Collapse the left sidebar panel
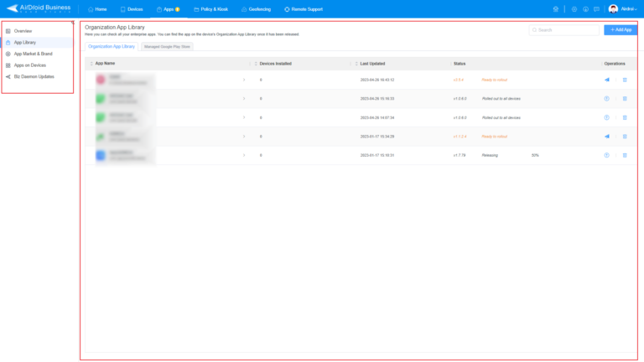The height and width of the screenshot is (362, 644). click(73, 23)
